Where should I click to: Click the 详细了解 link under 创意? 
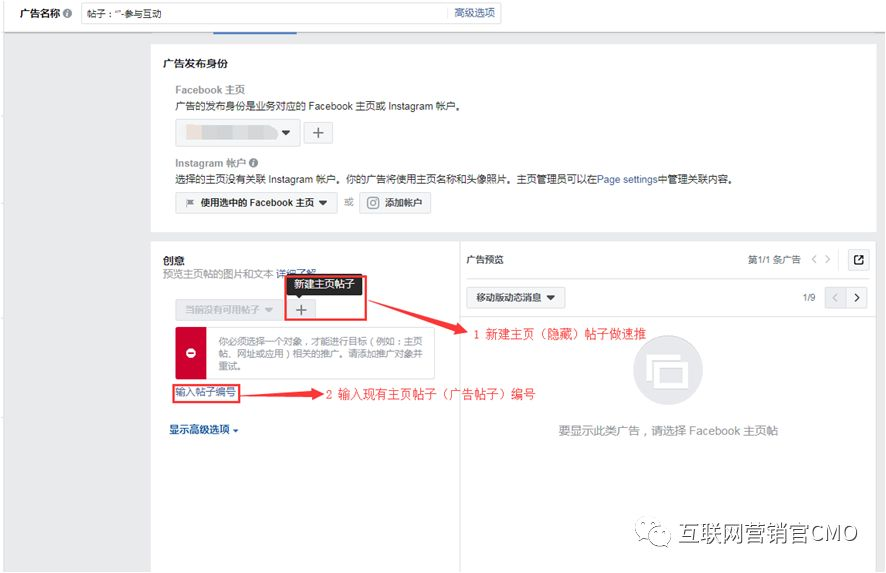[296, 274]
